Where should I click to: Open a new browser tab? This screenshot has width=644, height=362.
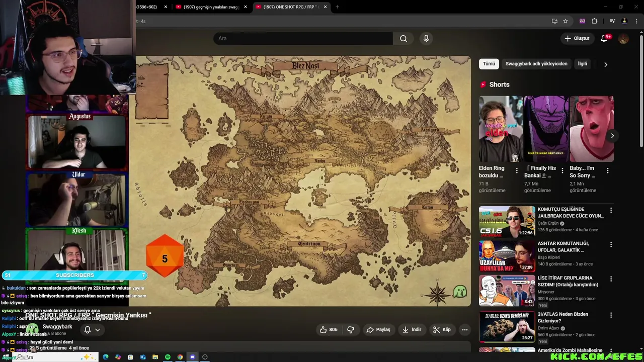pos(337,7)
